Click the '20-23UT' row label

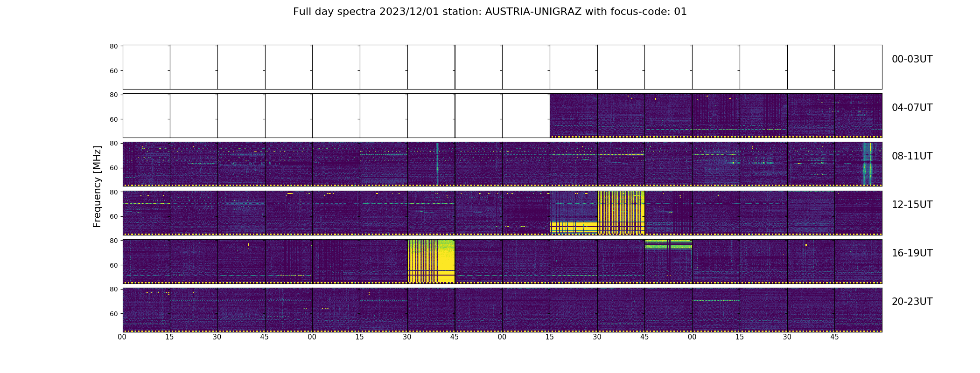(912, 302)
